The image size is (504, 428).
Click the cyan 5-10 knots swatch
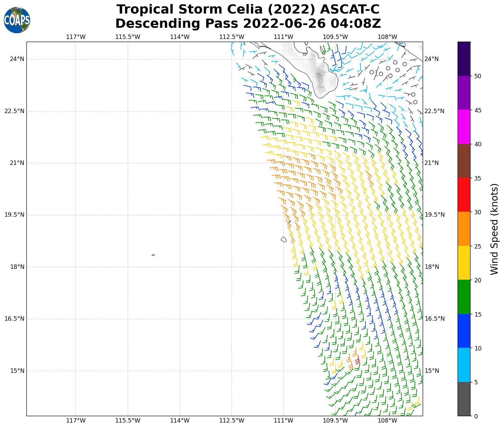(x=464, y=365)
